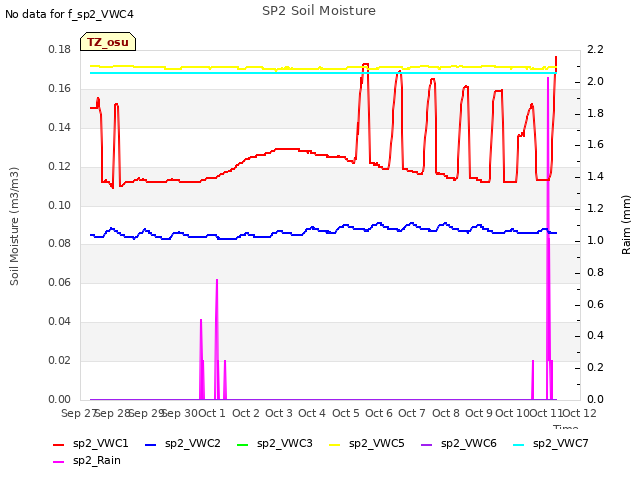
Task: Click the tallest magenta rain spike on Oct 11
Action: [548, 238]
